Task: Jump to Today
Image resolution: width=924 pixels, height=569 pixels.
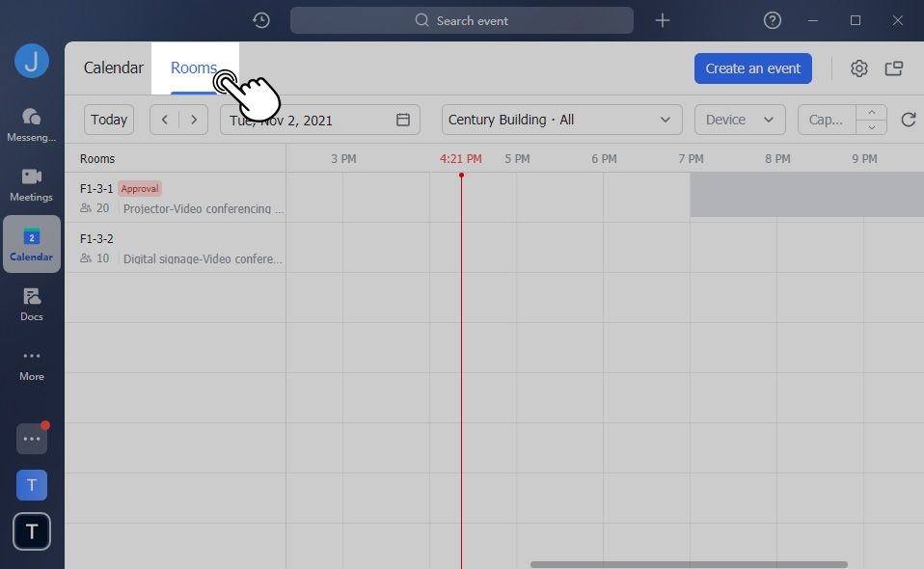Action: coord(109,120)
